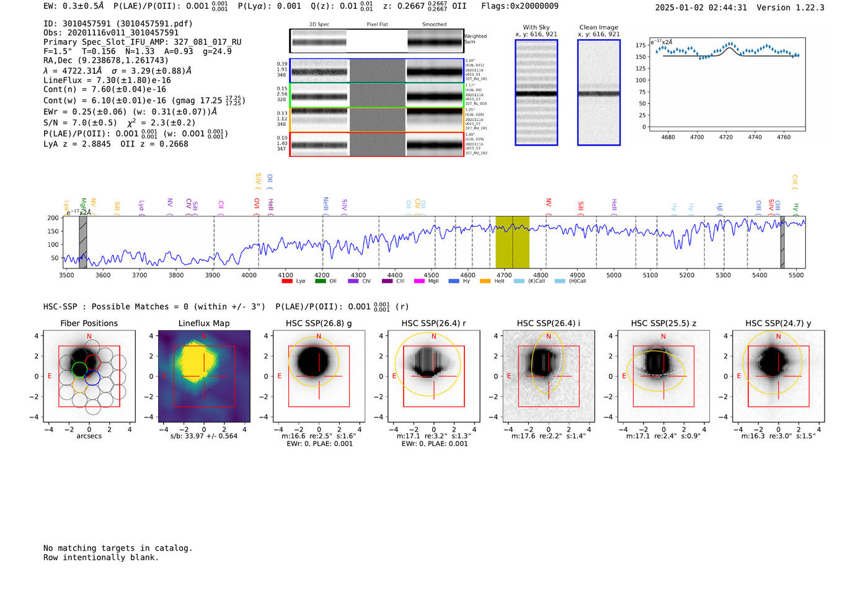Click the green OII legend swatch
Viewport: 868px width, 591px height.
pos(321,282)
